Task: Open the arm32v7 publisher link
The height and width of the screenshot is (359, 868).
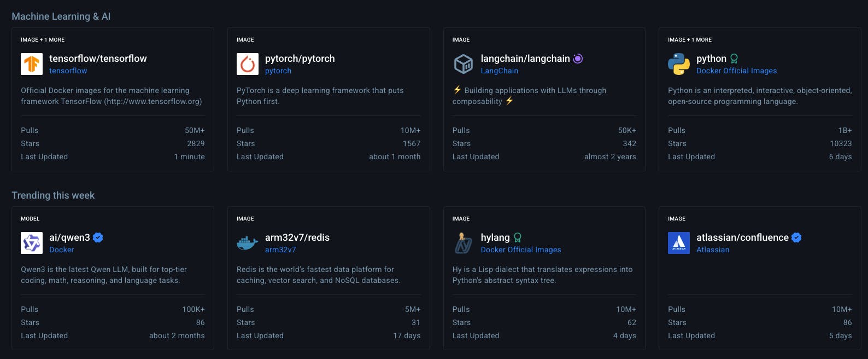Action: [x=280, y=250]
